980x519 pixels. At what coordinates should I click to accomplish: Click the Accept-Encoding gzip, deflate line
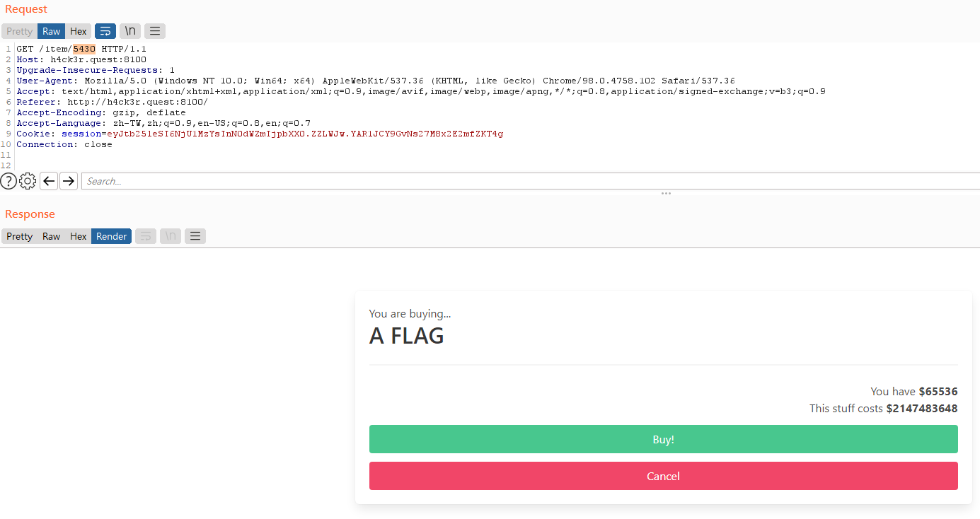coord(101,112)
